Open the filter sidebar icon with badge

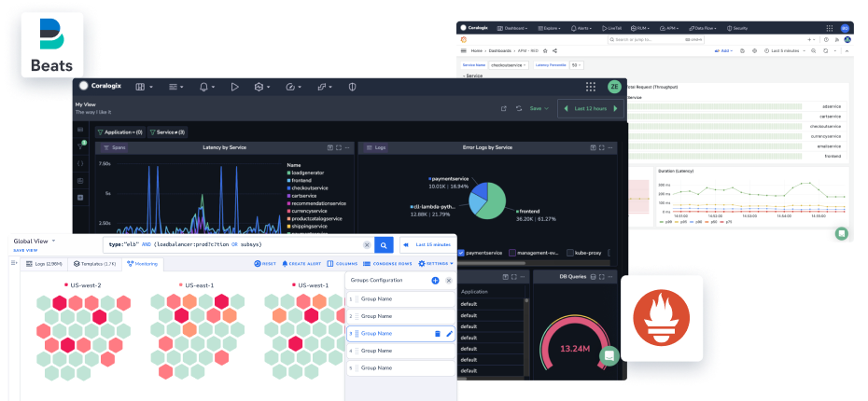click(81, 146)
